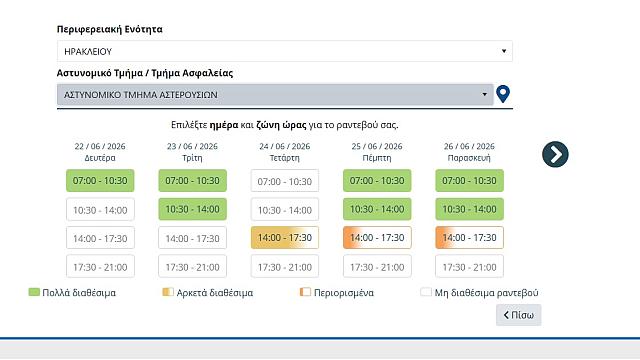Click the 24 / 06 / 2026 Τετάρτη header

tap(284, 152)
